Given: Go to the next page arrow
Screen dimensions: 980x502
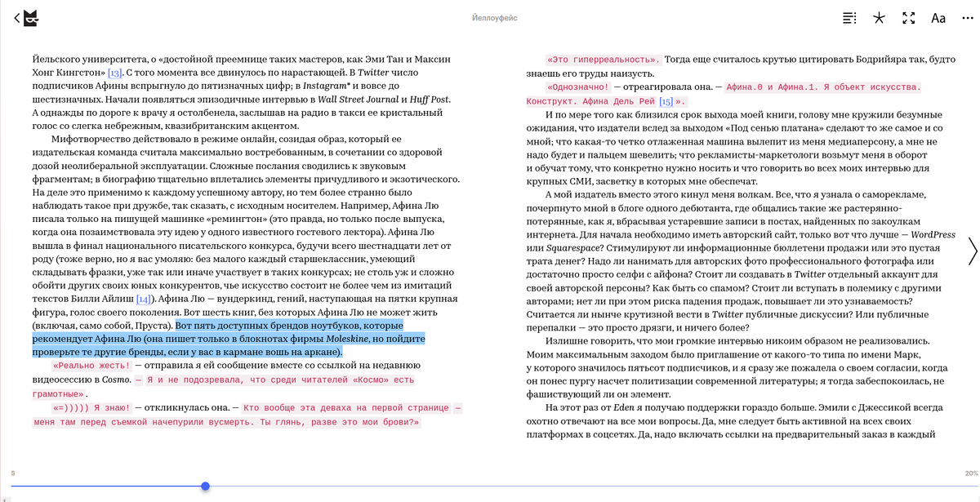Looking at the screenshot, I should click(x=972, y=251).
